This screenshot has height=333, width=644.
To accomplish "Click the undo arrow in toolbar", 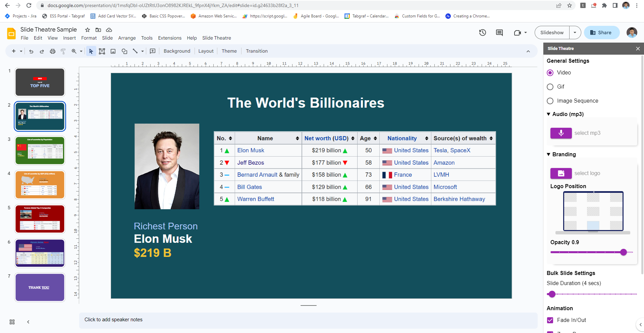I will point(31,51).
